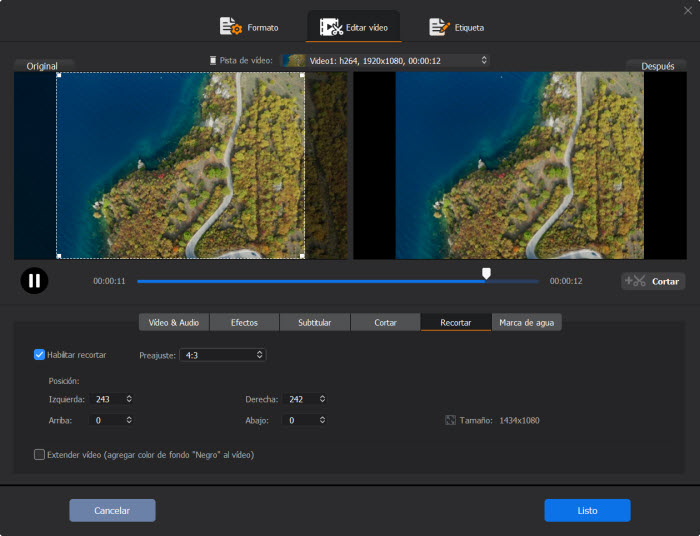Viewport: 700px width, 536px height.
Task: Click the playback position slider handle
Action: tap(486, 273)
